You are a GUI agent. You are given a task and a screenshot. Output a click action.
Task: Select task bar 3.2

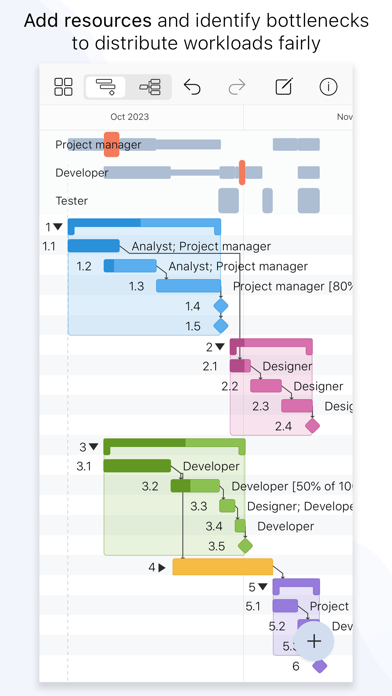point(195,486)
